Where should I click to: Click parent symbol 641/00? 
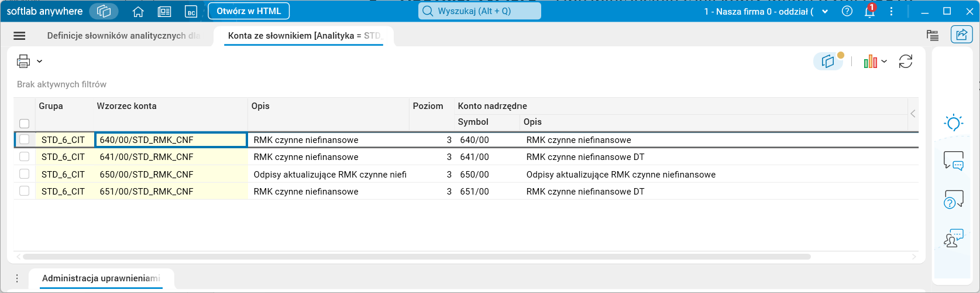pyautogui.click(x=474, y=157)
